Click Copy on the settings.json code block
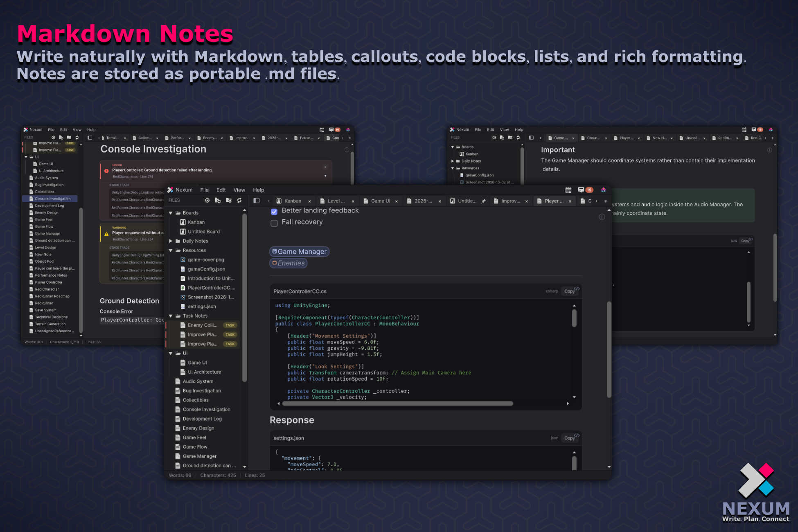Viewport: 798px width, 532px height. (x=569, y=438)
